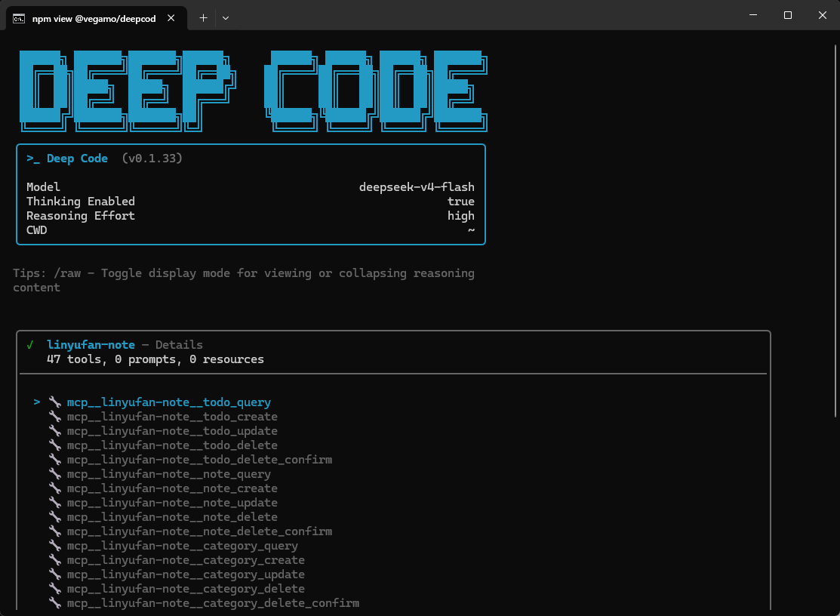Select mcp__linyufan-note__todo_update tool
This screenshot has width=840, height=616.
(x=172, y=430)
